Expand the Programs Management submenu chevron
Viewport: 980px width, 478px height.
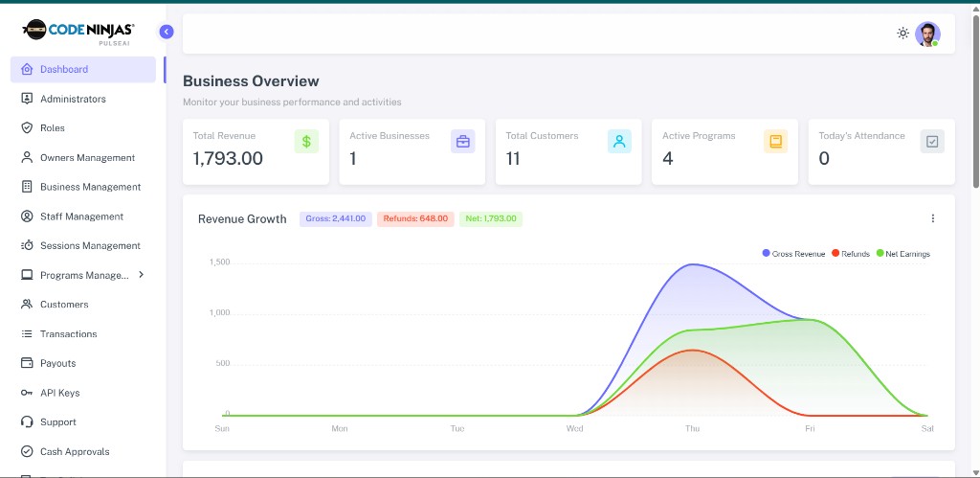click(x=142, y=275)
